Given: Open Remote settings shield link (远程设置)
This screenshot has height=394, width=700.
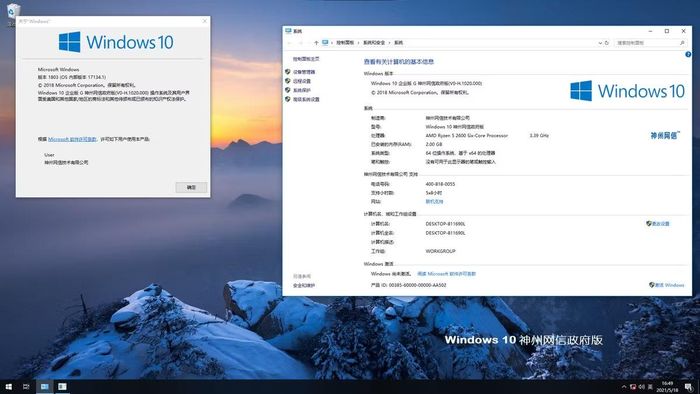Looking at the screenshot, I should [301, 81].
